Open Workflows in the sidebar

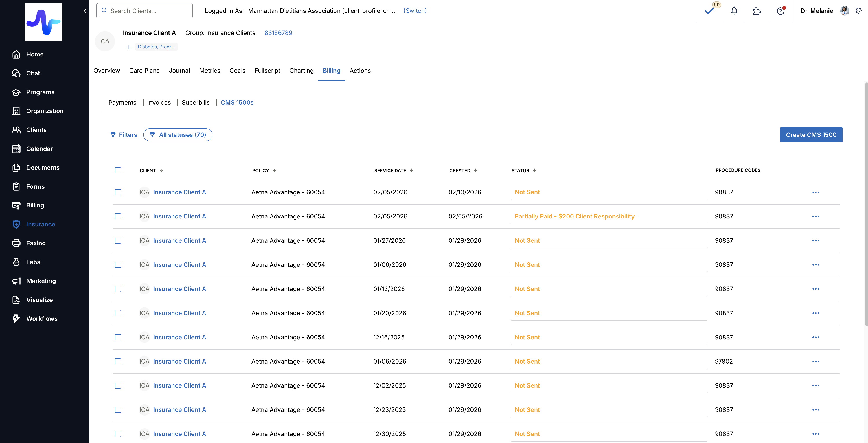click(42, 318)
